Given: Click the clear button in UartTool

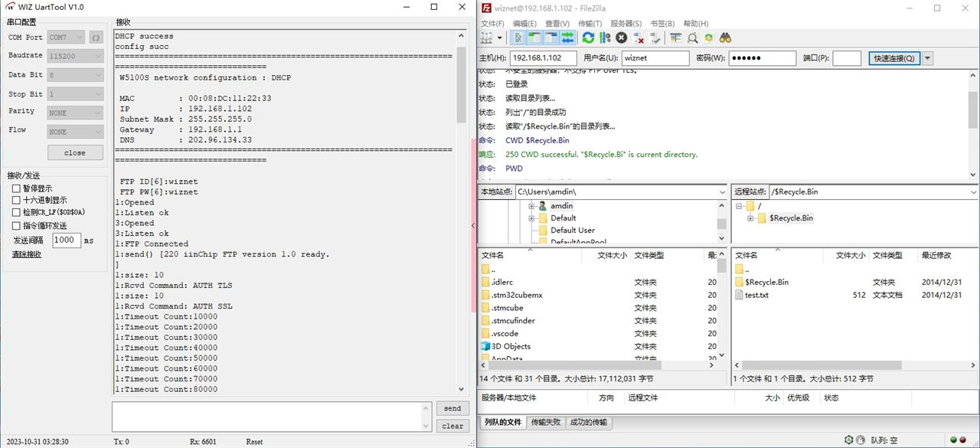Looking at the screenshot, I should pos(452,426).
